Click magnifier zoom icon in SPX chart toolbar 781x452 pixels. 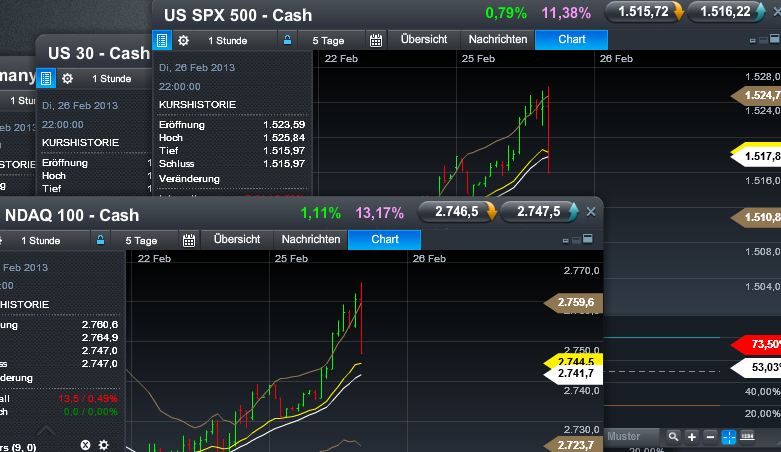pyautogui.click(x=673, y=437)
